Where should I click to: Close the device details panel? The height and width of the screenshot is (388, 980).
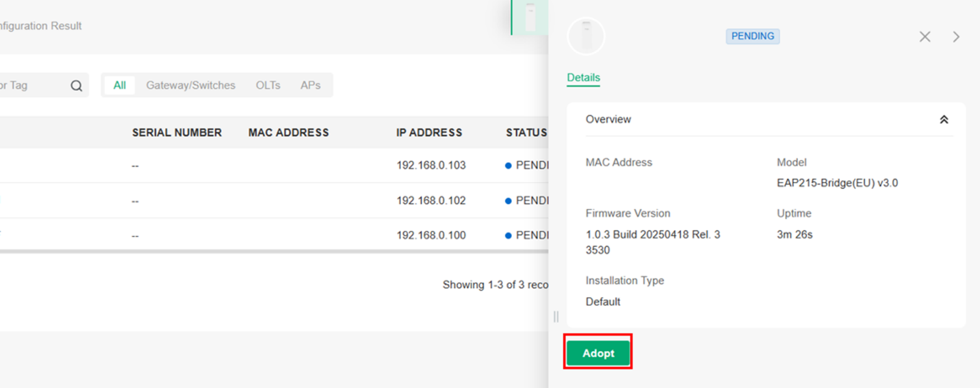tap(925, 37)
